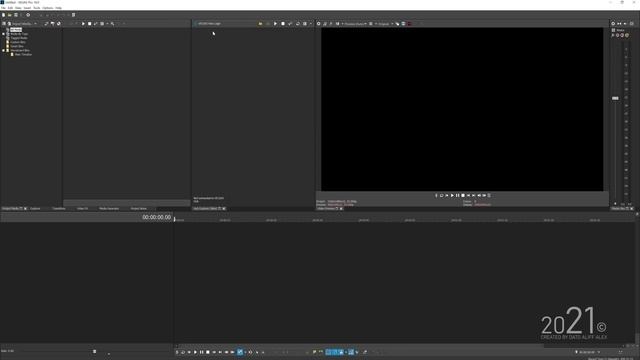
Task: Toggle the blue lock envelopes to events button
Action: tap(351, 352)
